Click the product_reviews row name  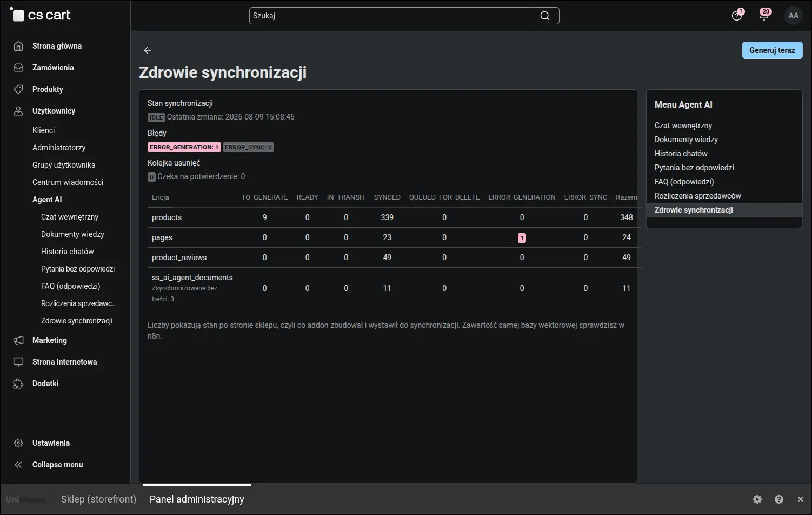pyautogui.click(x=179, y=257)
